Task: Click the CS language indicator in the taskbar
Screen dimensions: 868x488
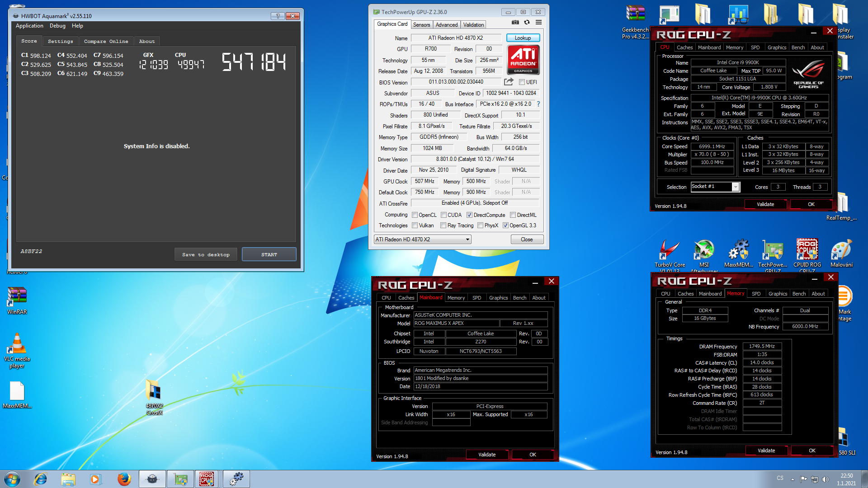Action: pyautogui.click(x=780, y=478)
